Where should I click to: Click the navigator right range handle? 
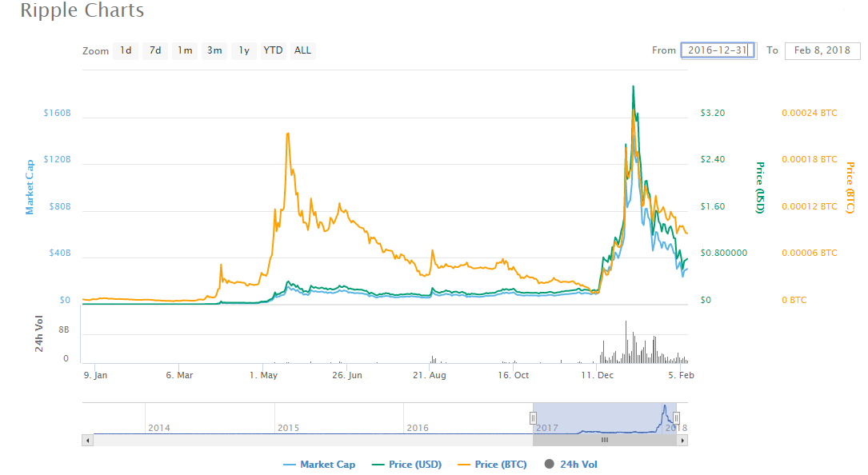click(676, 417)
